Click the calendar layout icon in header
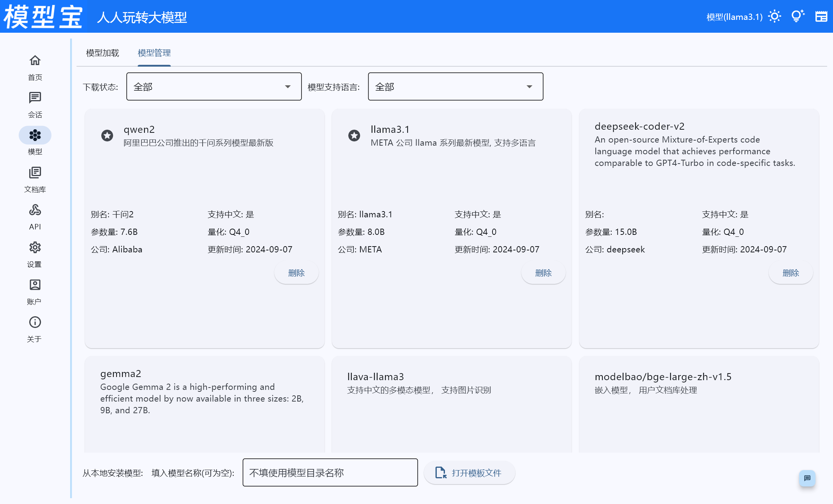This screenshot has width=833, height=504. pos(821,16)
